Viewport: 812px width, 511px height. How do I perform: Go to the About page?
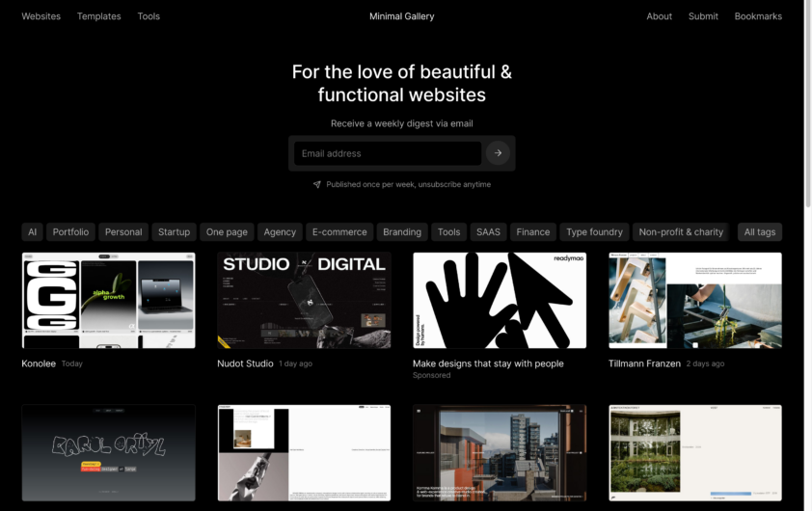pyautogui.click(x=659, y=16)
